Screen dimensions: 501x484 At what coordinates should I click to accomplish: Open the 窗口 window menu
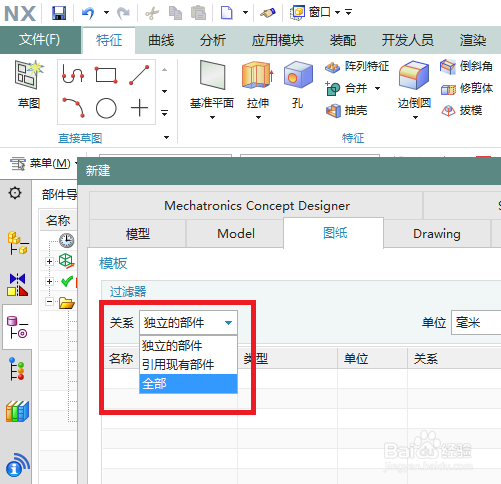click(x=315, y=13)
